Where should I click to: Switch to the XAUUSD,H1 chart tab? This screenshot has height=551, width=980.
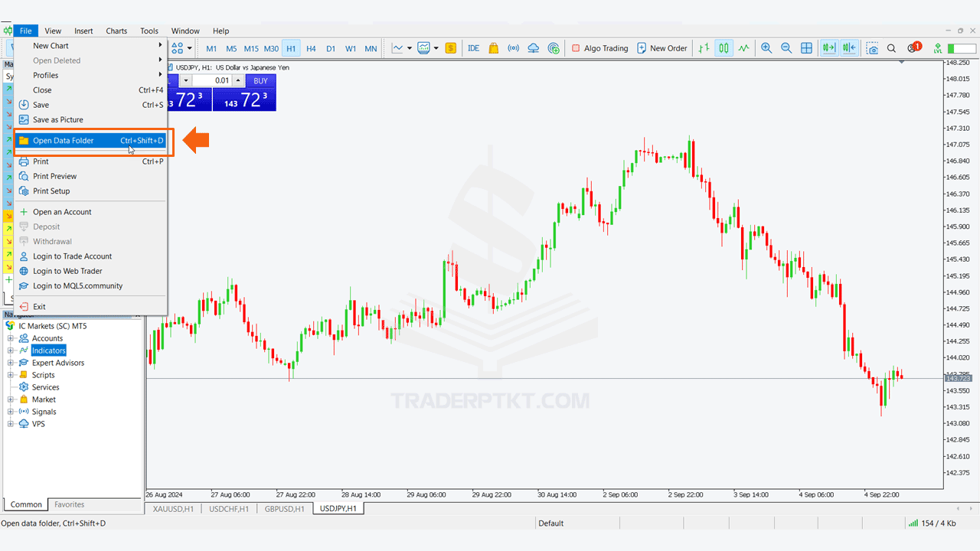pyautogui.click(x=174, y=508)
